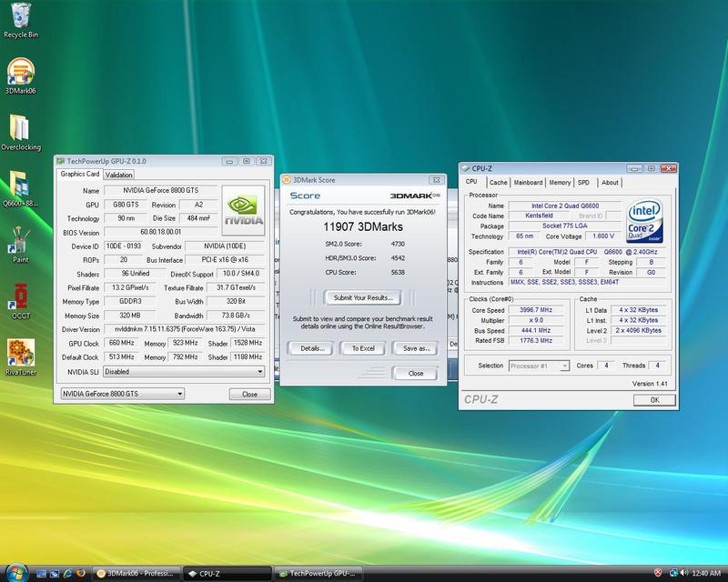The width and height of the screenshot is (728, 582).
Task: Click the GPU Name field NVIDIA GeForce 8800 GTS
Action: coord(161,190)
